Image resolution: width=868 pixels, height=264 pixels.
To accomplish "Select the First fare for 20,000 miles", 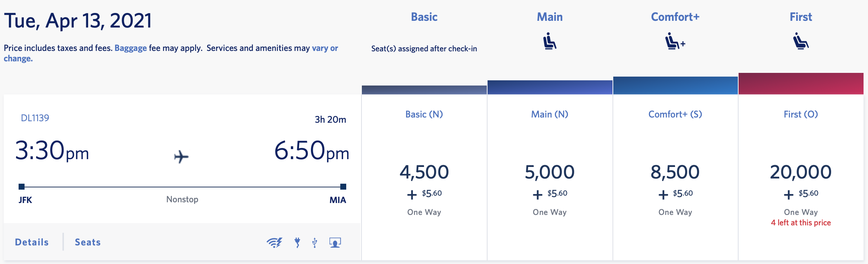I will coord(800,171).
